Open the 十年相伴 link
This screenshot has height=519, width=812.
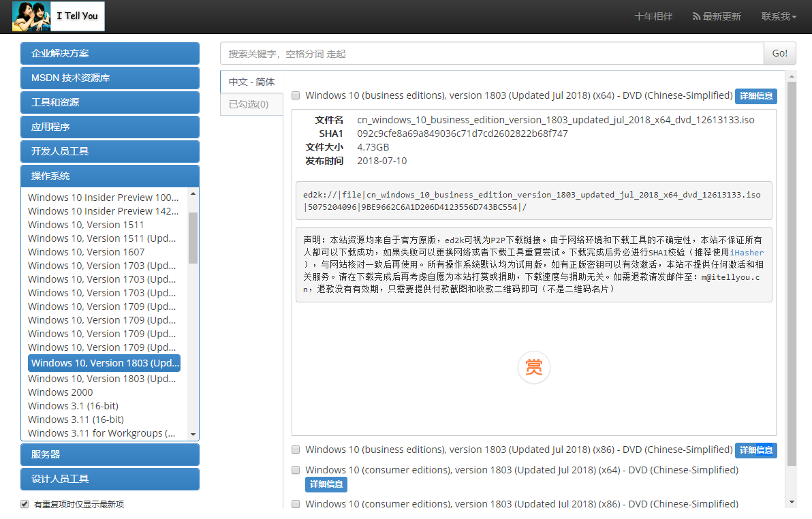(653, 16)
